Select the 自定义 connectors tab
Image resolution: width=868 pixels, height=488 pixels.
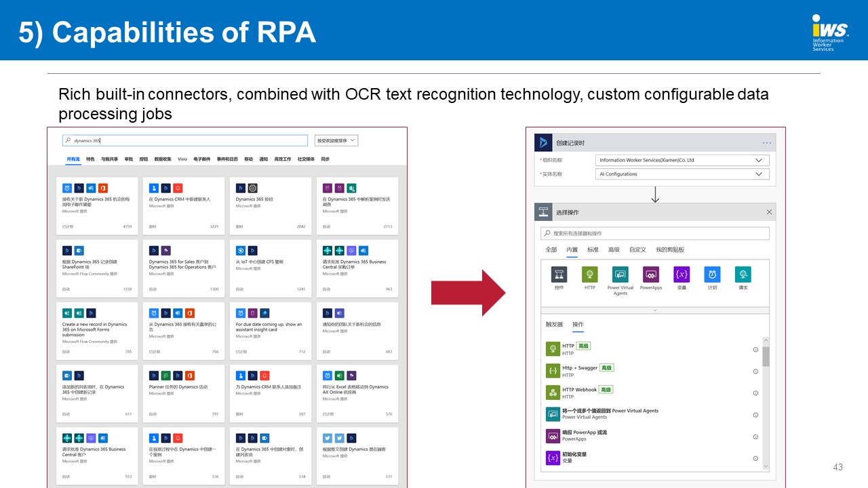tap(637, 250)
